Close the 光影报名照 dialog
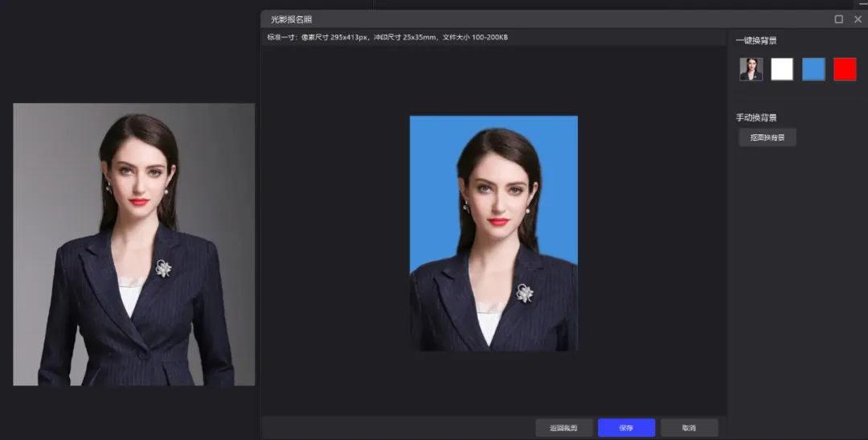This screenshot has width=868, height=440. click(858, 19)
